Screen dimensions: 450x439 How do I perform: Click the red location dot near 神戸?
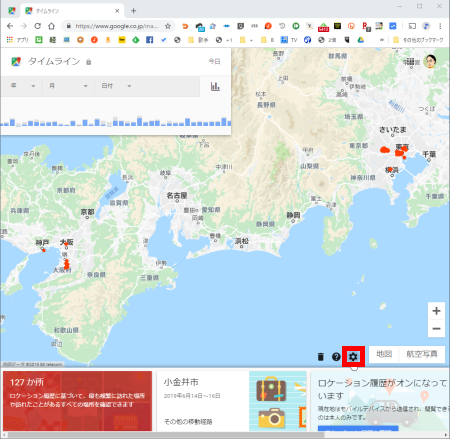pos(44,250)
